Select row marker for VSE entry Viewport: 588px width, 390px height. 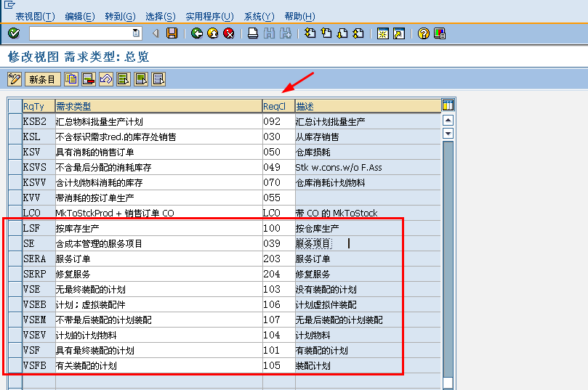point(15,289)
